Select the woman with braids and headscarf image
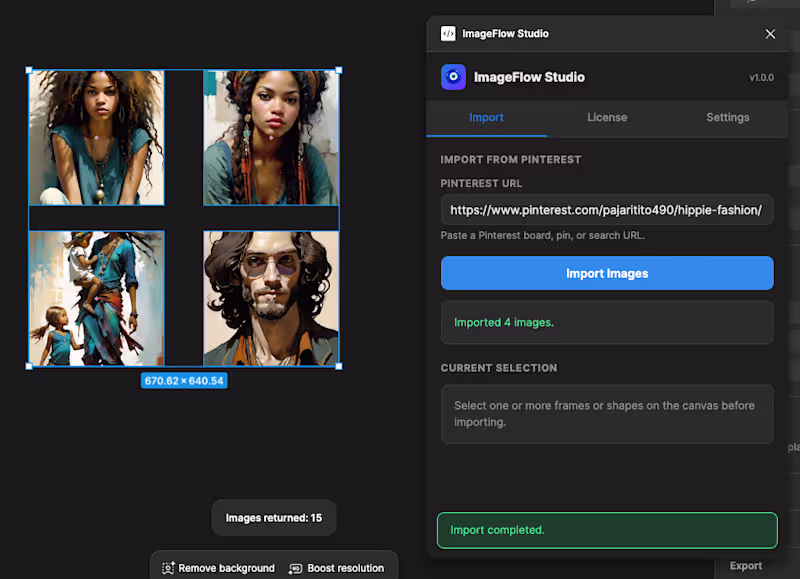800x579 pixels. tap(271, 138)
